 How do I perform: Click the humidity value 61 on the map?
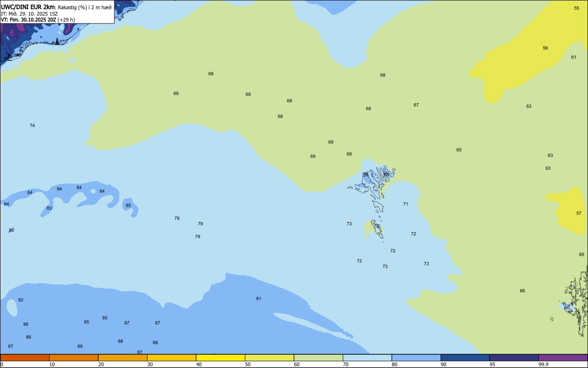coord(574,57)
